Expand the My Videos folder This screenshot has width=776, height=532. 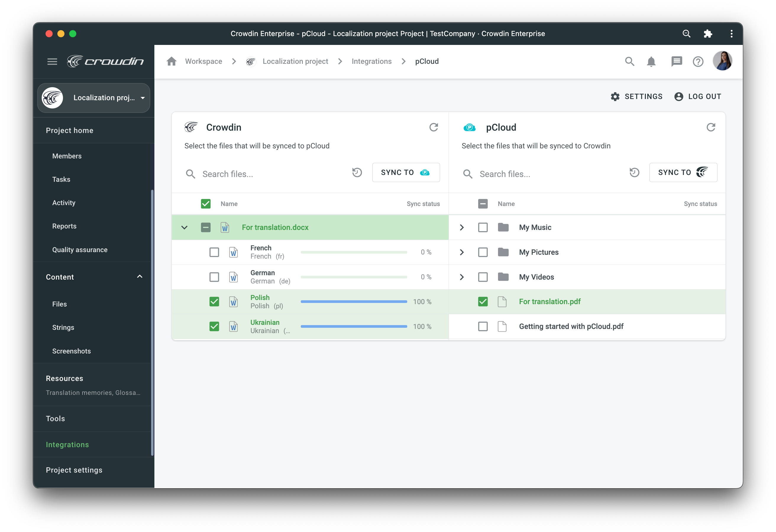point(461,277)
